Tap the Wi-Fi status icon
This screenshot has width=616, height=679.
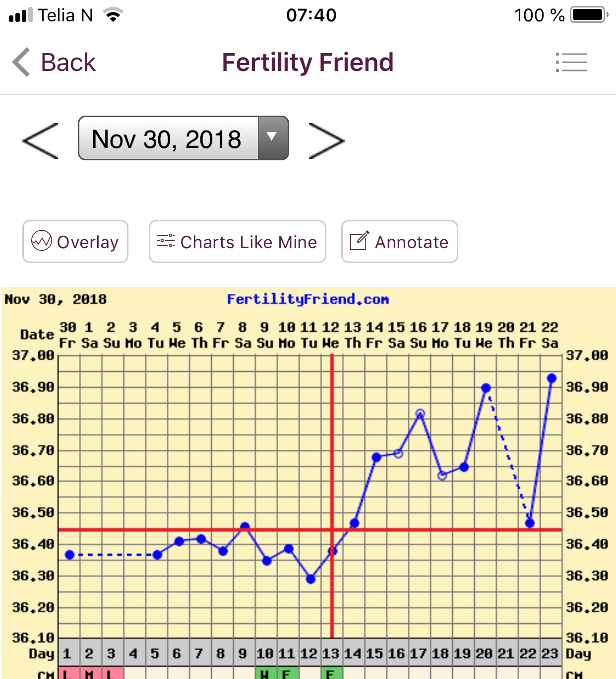click(x=113, y=16)
